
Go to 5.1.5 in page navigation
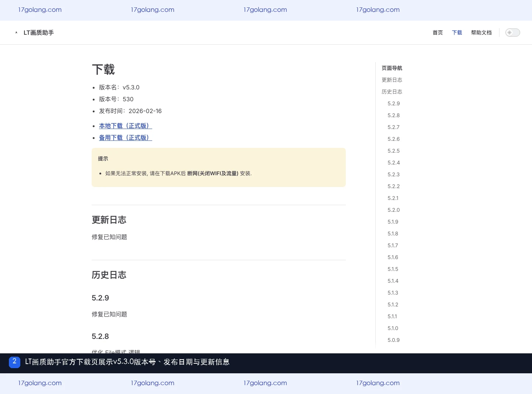tap(393, 269)
